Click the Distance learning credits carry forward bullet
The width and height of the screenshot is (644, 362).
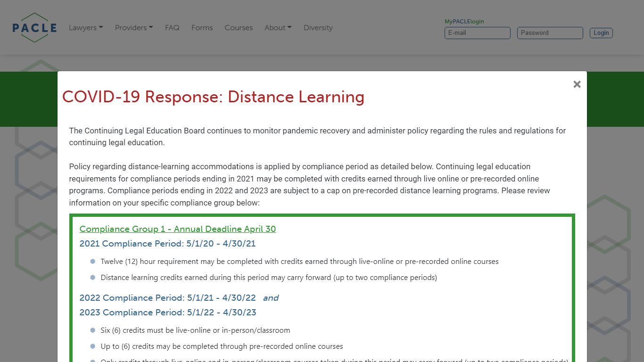[269, 278]
